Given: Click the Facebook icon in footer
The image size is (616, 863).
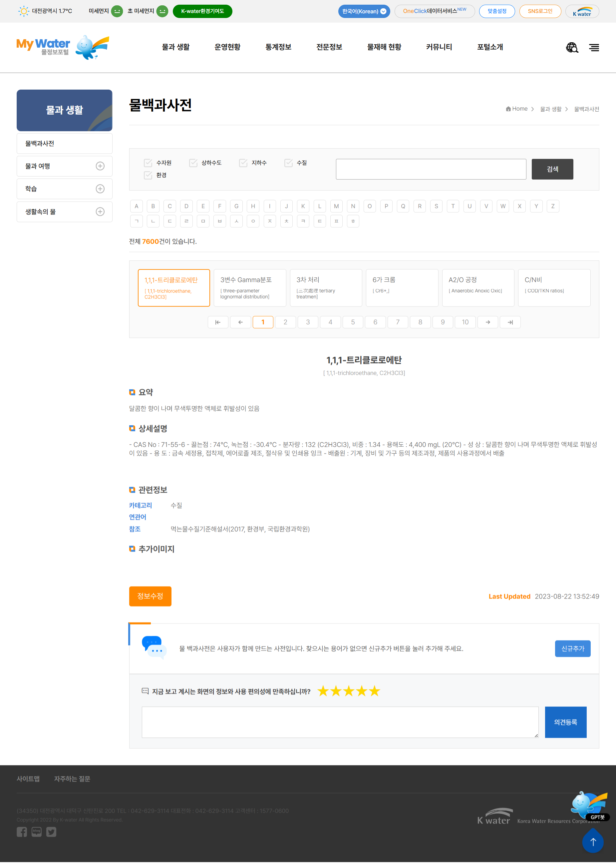Looking at the screenshot, I should (22, 832).
